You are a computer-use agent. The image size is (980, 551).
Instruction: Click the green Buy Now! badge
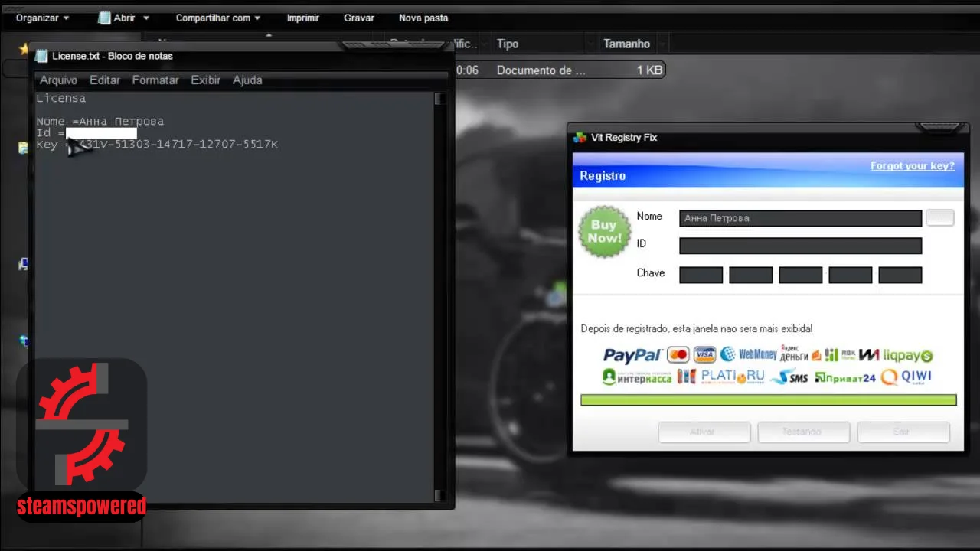[604, 232]
